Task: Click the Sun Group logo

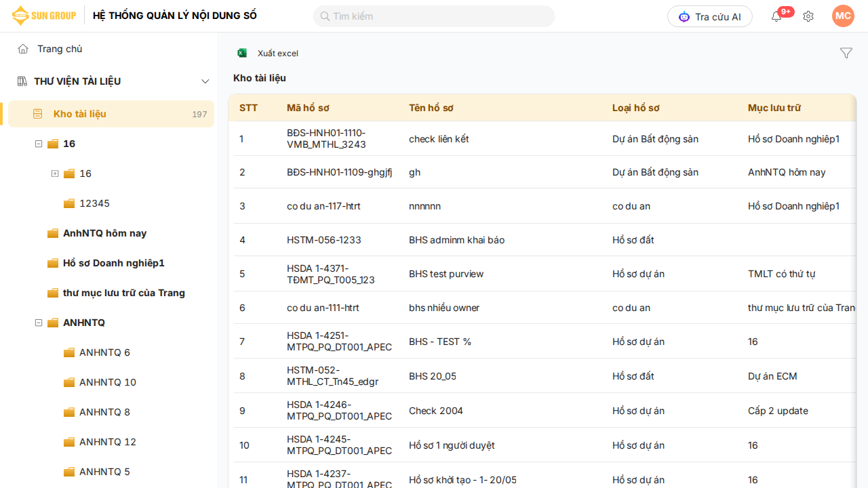Action: tap(43, 16)
